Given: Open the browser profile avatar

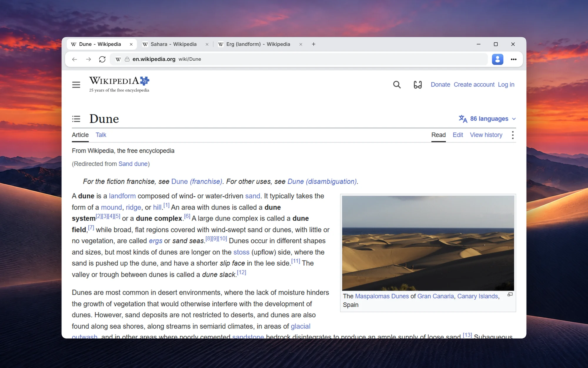Looking at the screenshot, I should click(x=497, y=59).
